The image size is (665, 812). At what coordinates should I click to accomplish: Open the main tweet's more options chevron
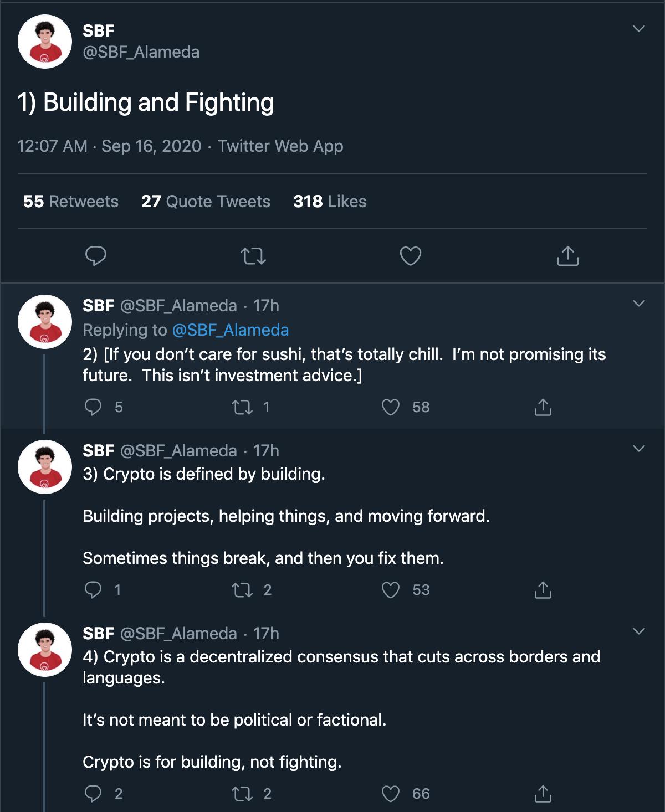[639, 29]
